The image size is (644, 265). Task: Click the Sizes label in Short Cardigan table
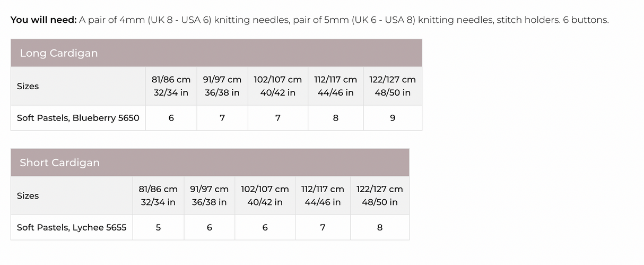click(x=28, y=195)
